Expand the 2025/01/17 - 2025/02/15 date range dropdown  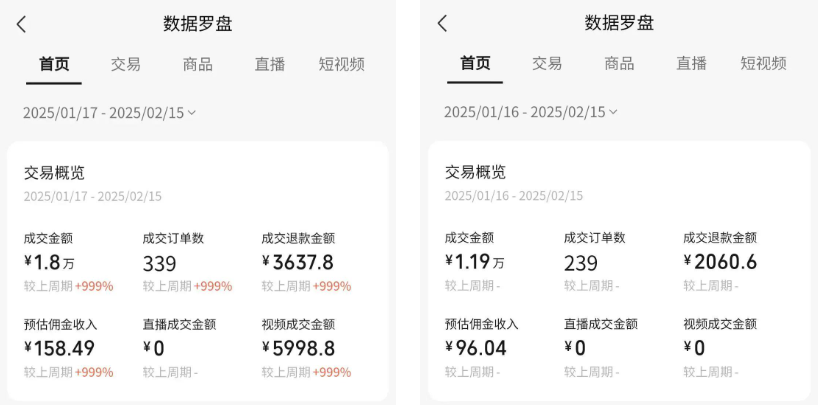point(110,113)
